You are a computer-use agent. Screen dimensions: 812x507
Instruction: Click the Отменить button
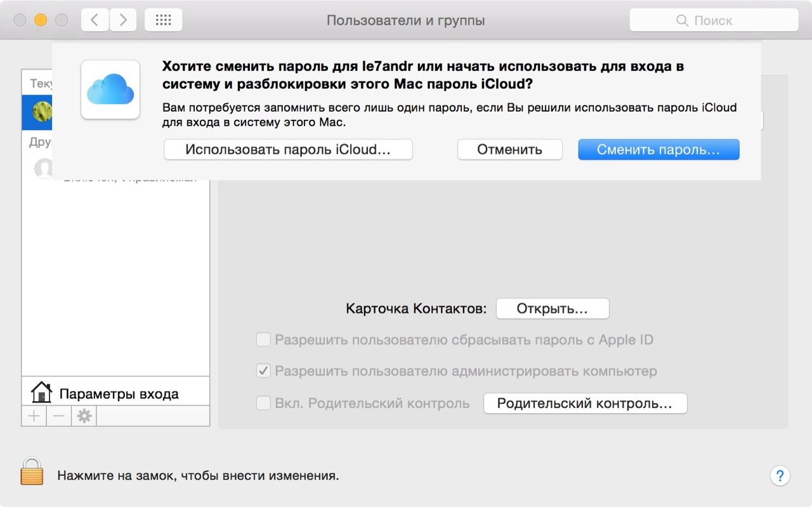coord(510,150)
